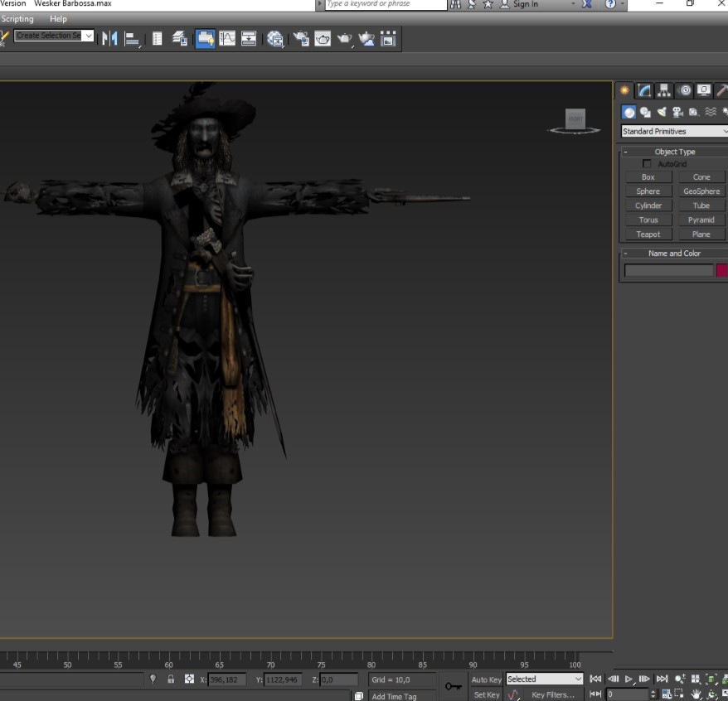Open Rendered Frame Window icon
This screenshot has height=701, width=728.
323,38
